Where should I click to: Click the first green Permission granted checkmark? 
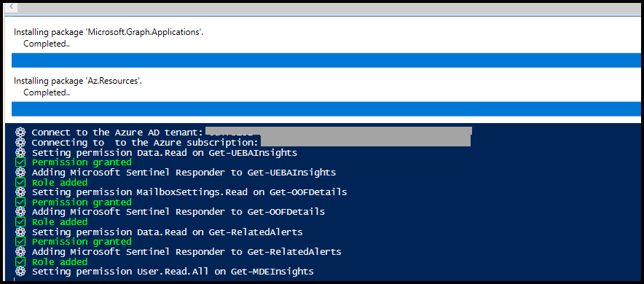20,162
